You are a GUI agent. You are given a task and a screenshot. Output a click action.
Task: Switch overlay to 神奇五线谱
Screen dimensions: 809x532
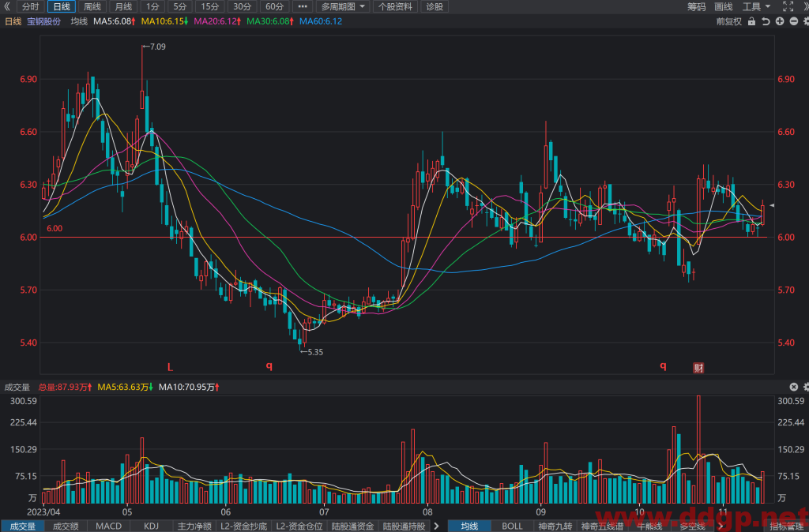[602, 526]
